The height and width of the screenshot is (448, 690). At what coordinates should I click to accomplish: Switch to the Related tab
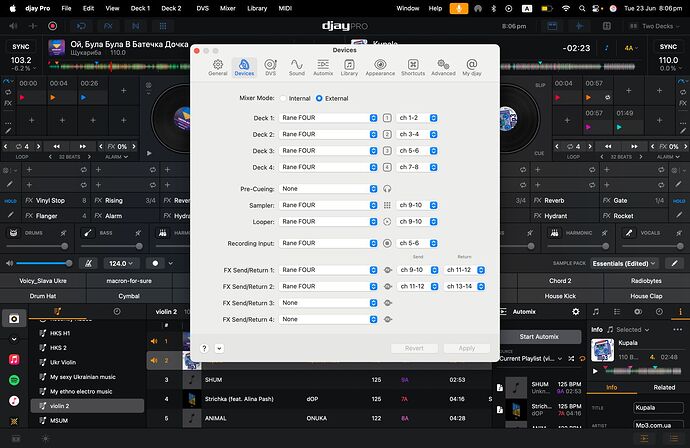[664, 387]
